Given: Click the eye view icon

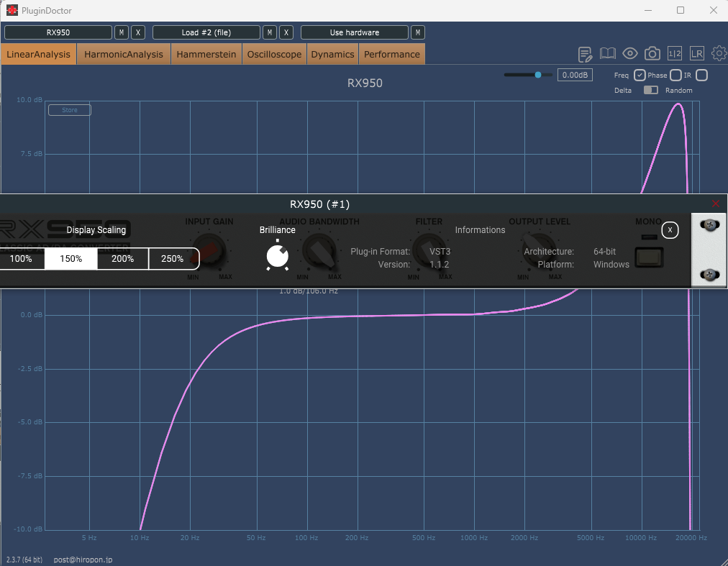Looking at the screenshot, I should tap(629, 54).
